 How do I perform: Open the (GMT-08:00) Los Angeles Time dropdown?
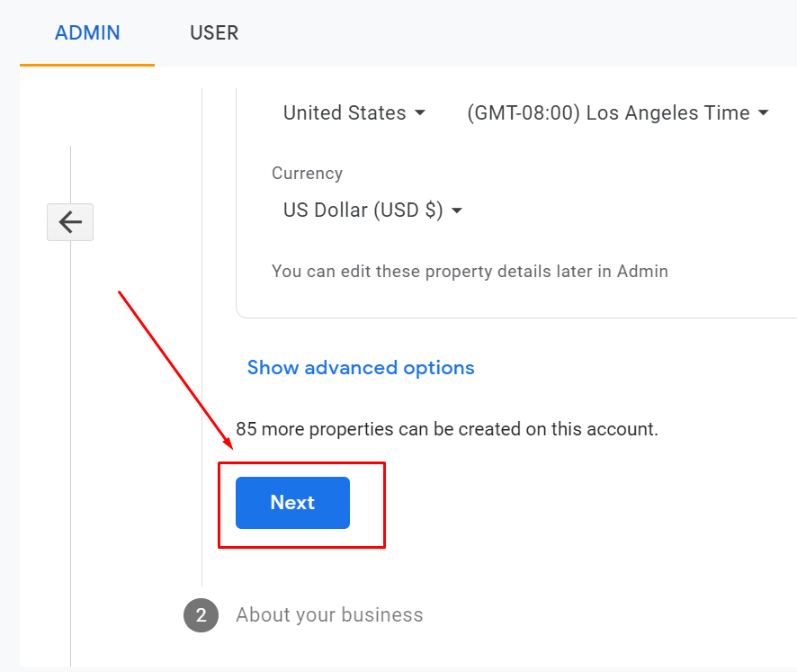(618, 112)
